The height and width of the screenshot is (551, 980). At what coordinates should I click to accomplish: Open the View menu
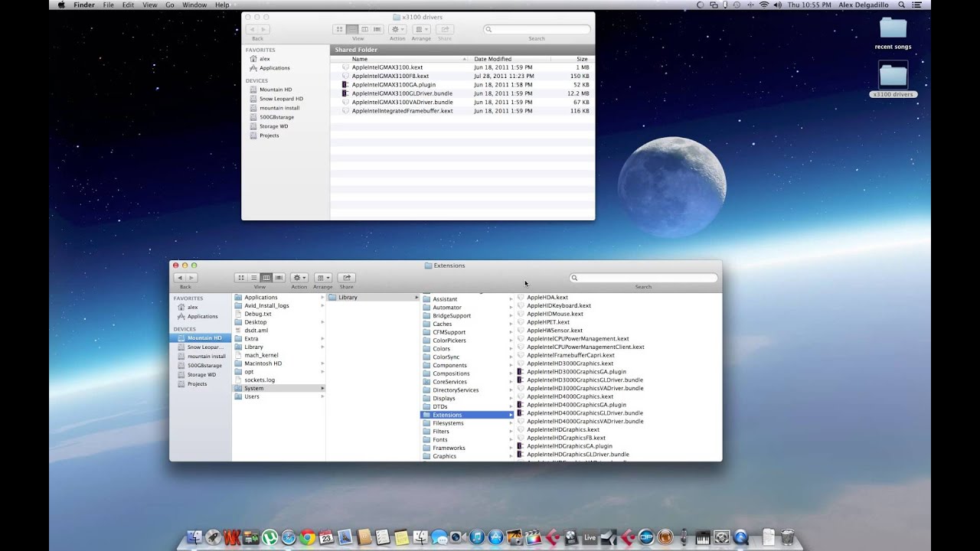coord(149,5)
